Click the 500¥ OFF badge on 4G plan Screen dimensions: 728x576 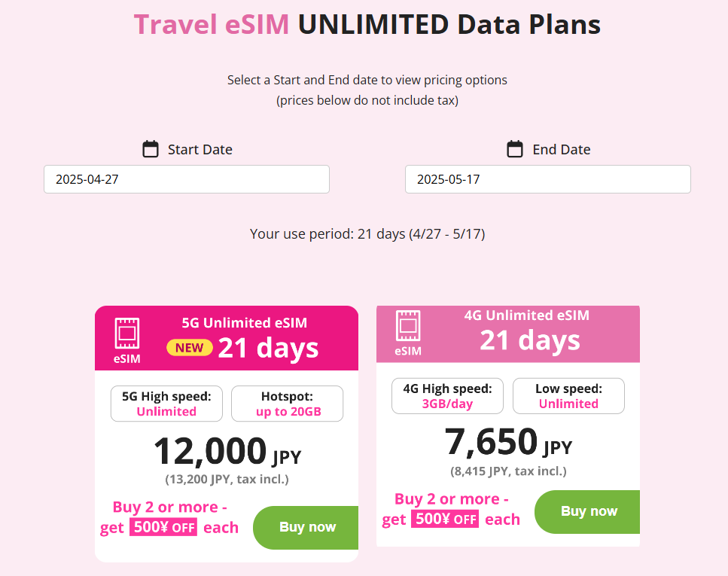(444, 519)
